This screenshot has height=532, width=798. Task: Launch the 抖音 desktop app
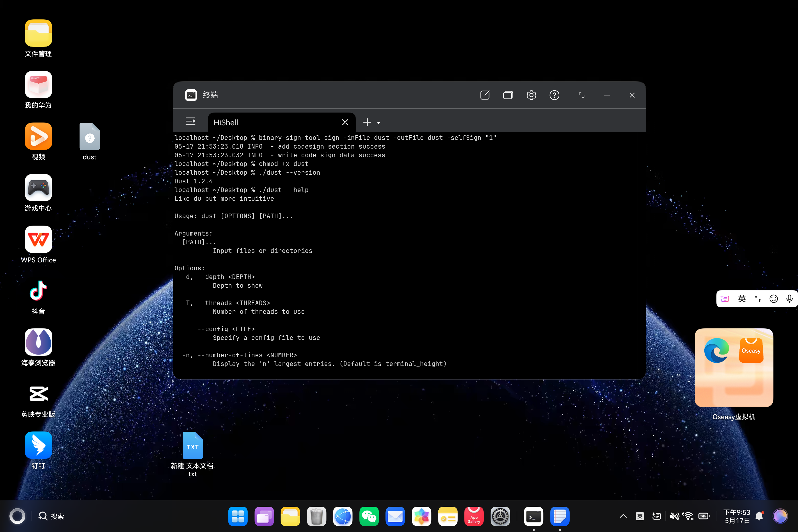[x=38, y=291]
